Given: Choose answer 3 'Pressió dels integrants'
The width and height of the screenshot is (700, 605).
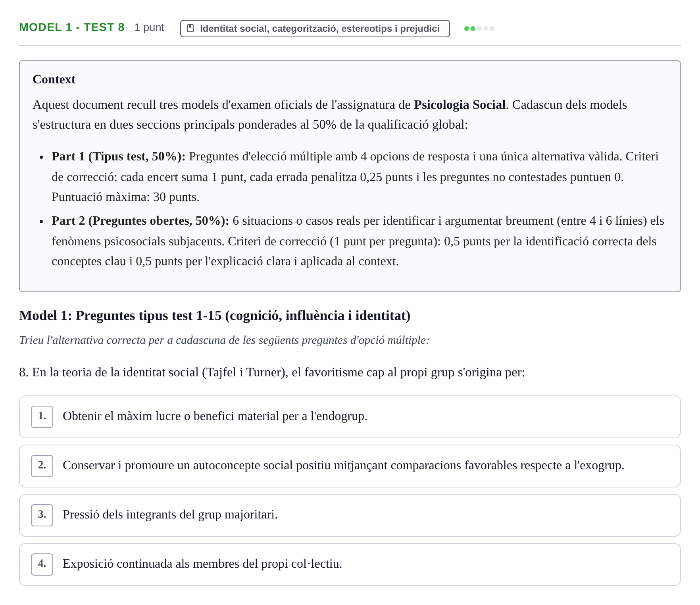Looking at the screenshot, I should click(350, 515).
